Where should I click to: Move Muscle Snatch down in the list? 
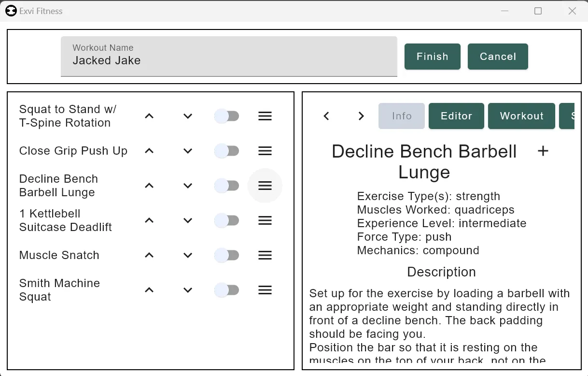click(188, 255)
